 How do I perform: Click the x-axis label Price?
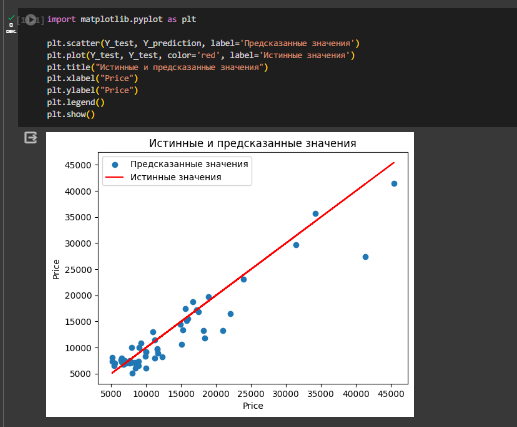(253, 406)
